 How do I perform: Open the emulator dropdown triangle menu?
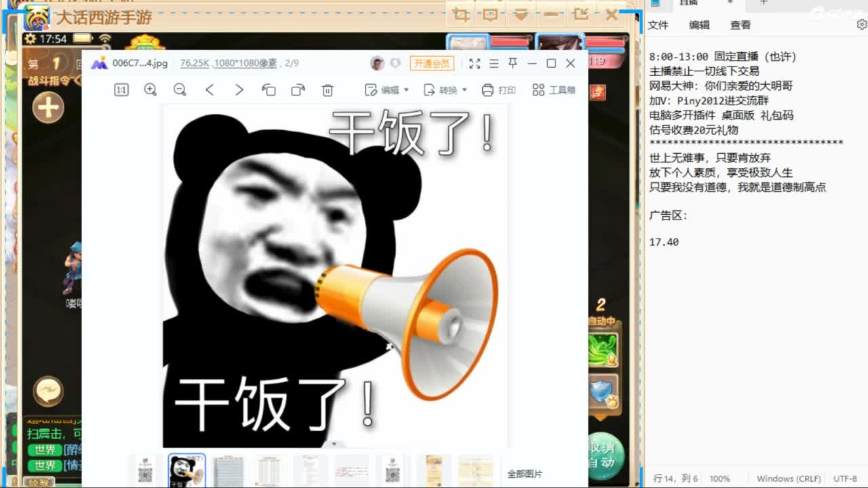click(x=521, y=14)
